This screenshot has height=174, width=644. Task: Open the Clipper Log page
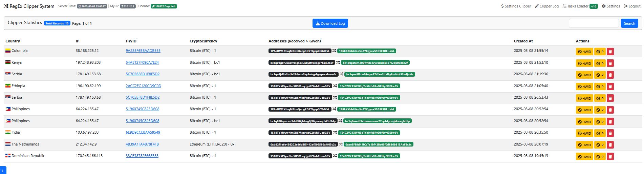point(546,6)
